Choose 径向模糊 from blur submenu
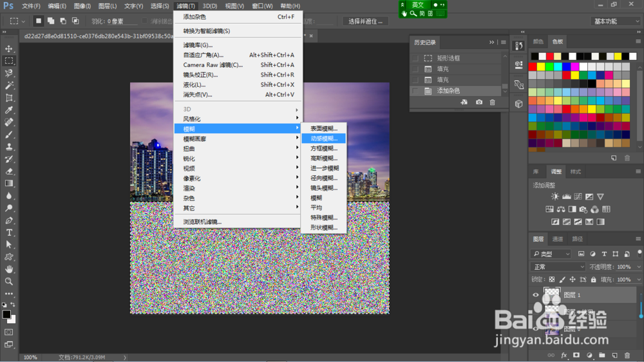Screen dimensions: 644x362 [324, 178]
